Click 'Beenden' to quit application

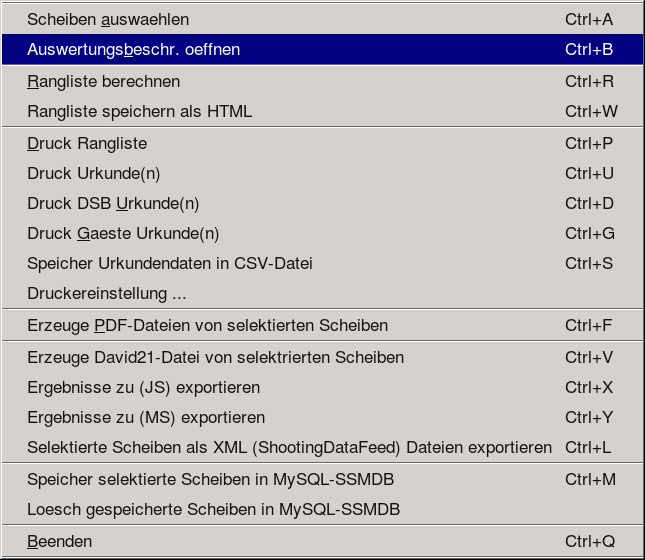click(60, 541)
